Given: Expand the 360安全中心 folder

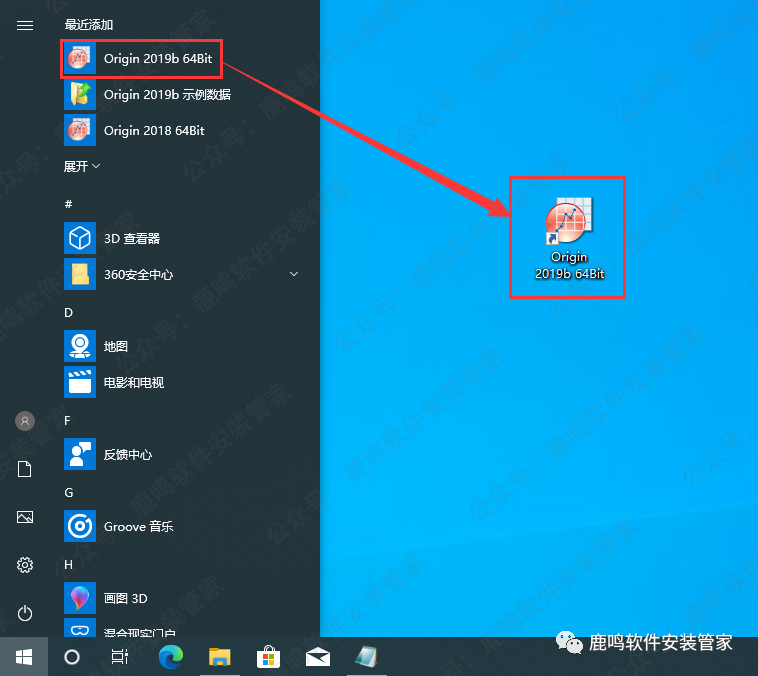Looking at the screenshot, I should click(294, 274).
